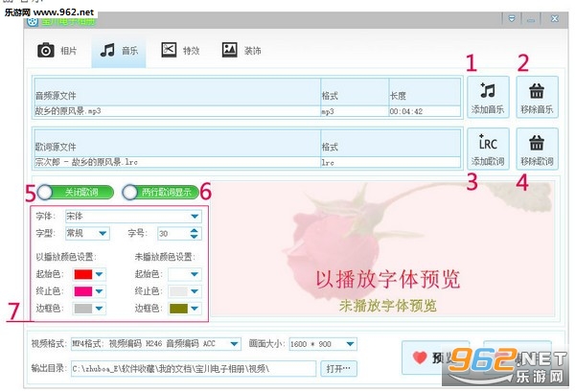Click the 打开 output folder button
The width and height of the screenshot is (575, 392).
[338, 368]
